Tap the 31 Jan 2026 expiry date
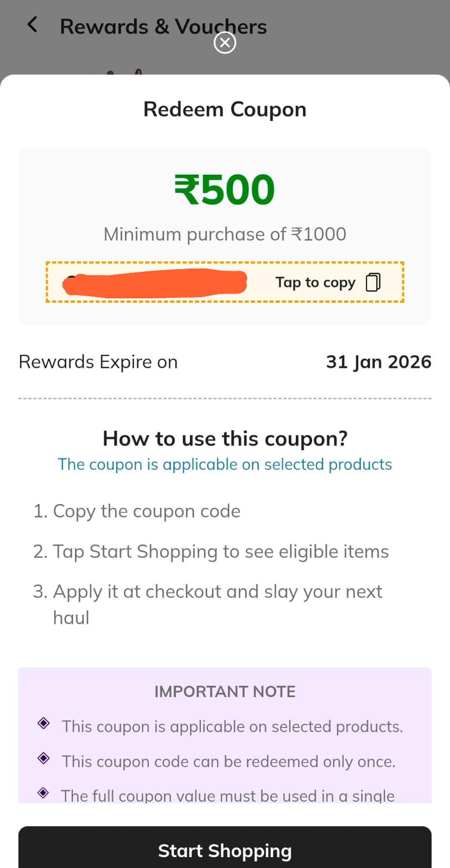 click(x=378, y=362)
